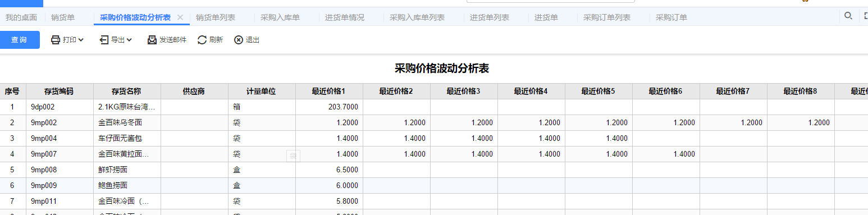Close the 采购价格波动分析表 tab
The height and width of the screenshot is (215, 868).
[180, 17]
